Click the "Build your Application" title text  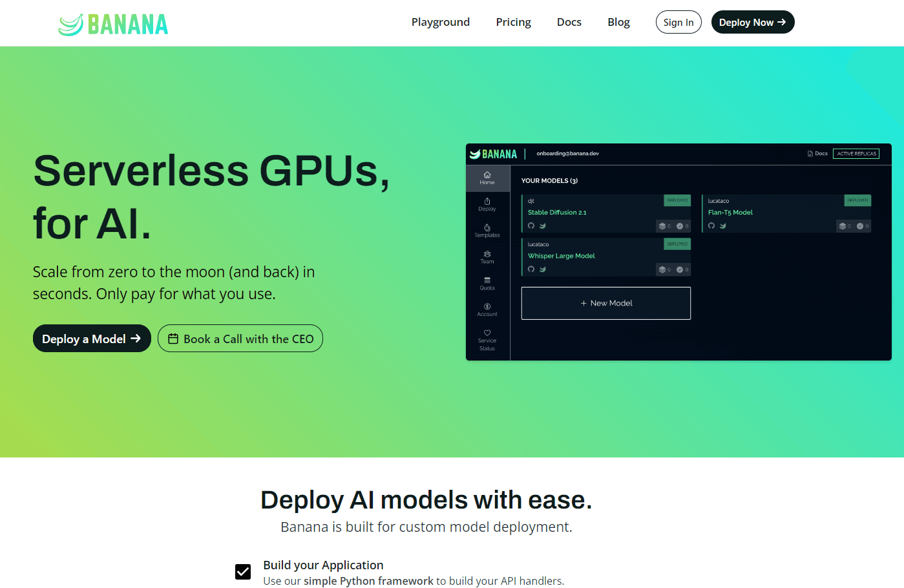click(x=323, y=565)
